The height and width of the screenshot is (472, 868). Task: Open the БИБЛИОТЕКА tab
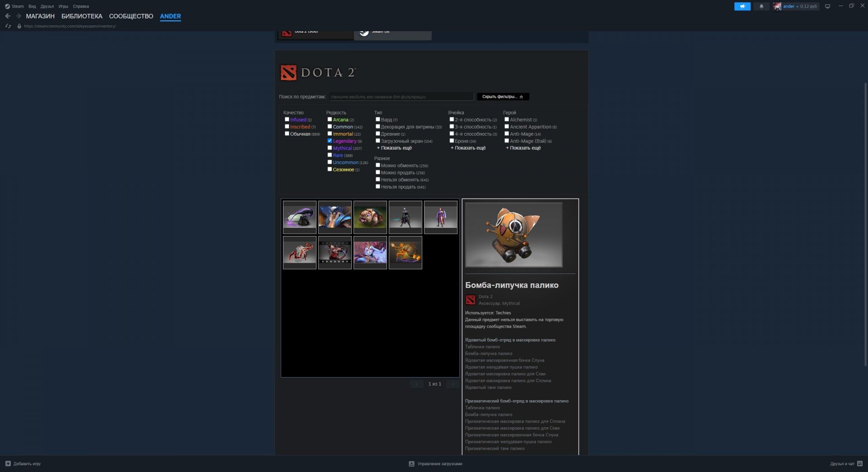(82, 16)
